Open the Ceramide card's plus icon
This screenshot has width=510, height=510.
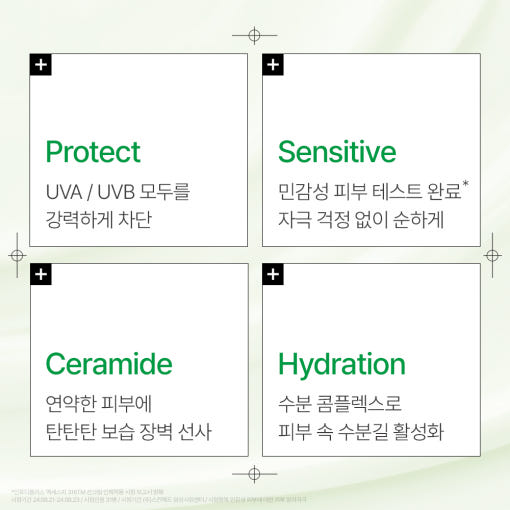tap(41, 274)
